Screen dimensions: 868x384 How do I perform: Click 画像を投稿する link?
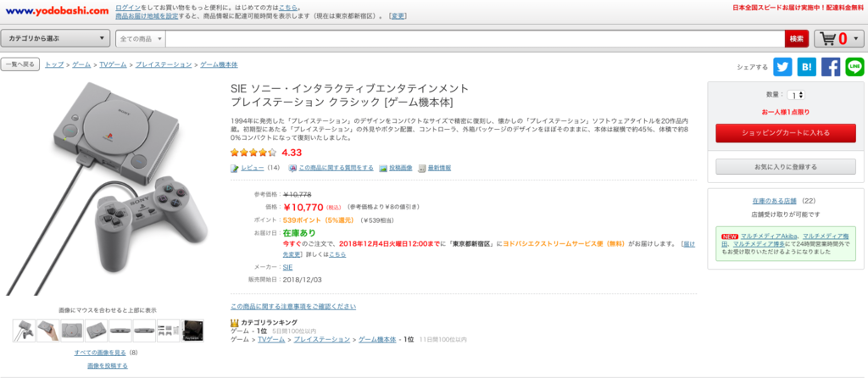click(108, 365)
